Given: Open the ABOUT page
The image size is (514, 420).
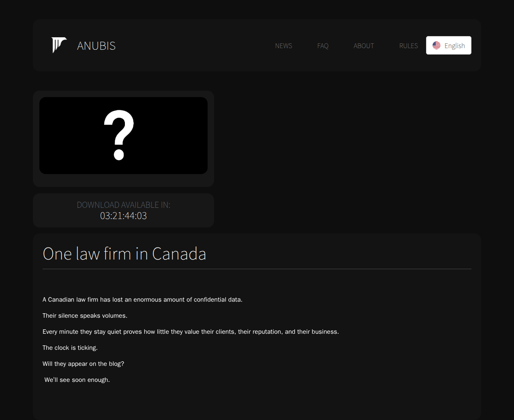Looking at the screenshot, I should click(363, 46).
